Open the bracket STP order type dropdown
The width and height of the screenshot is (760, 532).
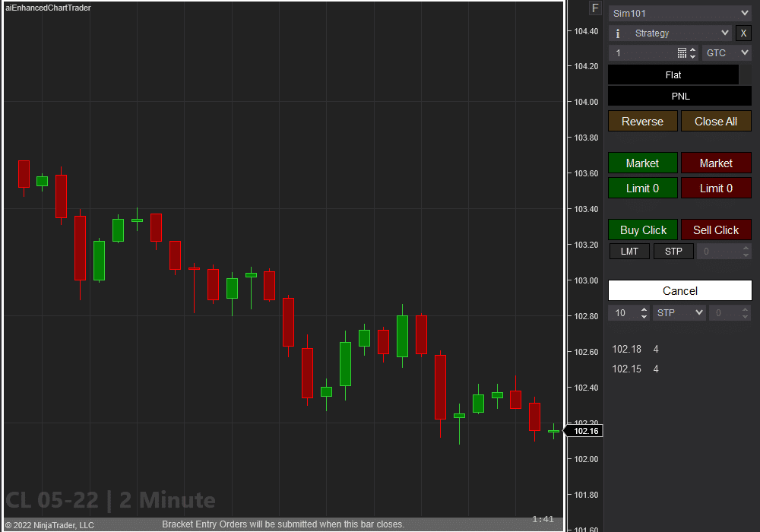point(679,312)
